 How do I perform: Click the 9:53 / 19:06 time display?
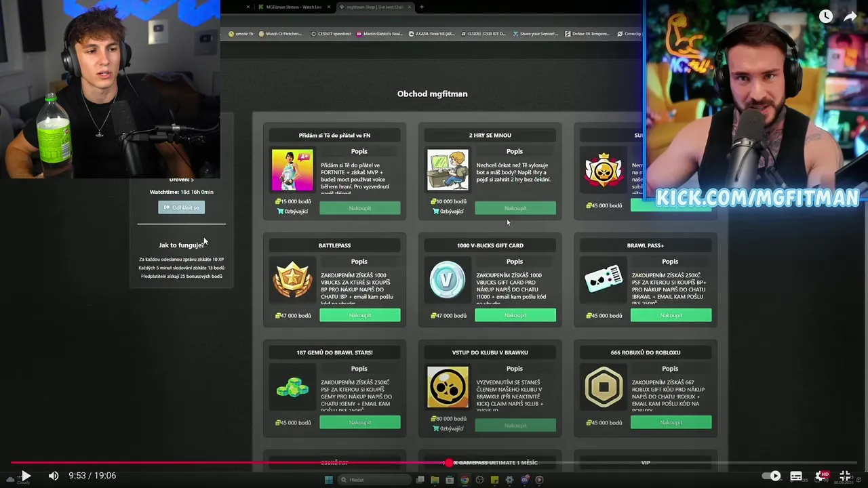click(92, 476)
